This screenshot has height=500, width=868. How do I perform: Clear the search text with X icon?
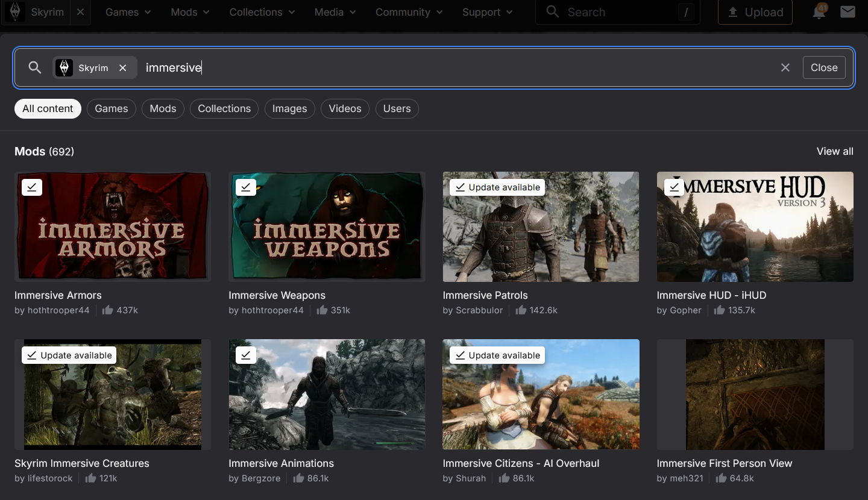pos(785,67)
